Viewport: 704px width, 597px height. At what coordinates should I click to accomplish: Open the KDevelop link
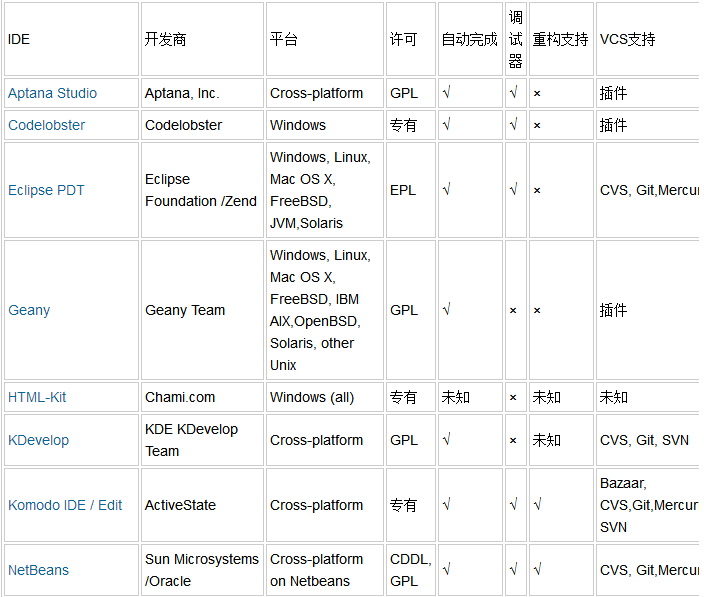point(38,440)
